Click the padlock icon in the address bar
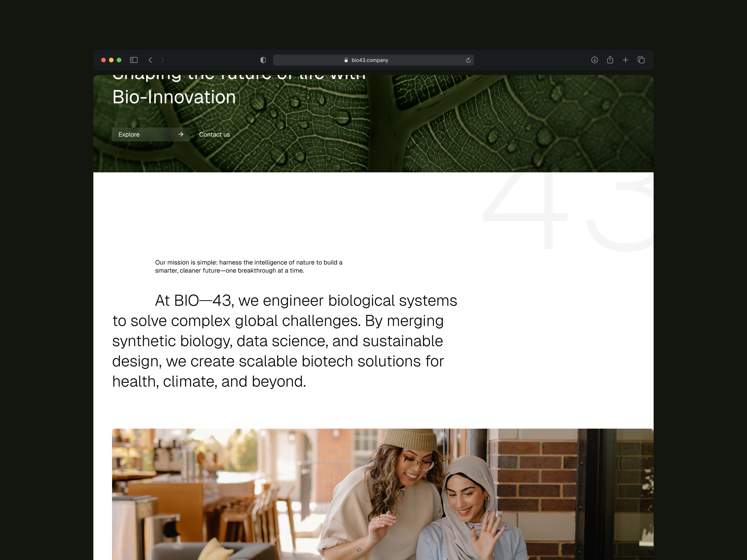The image size is (747, 560). coord(346,60)
